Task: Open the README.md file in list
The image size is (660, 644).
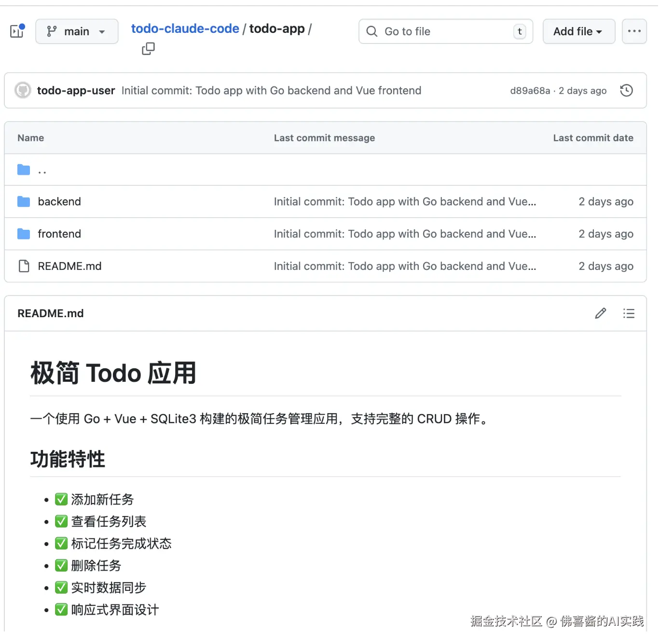Action: (69, 266)
